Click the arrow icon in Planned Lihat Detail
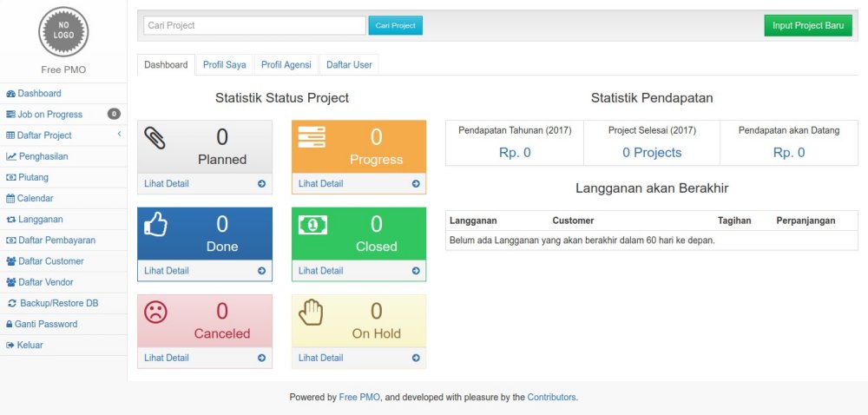Image resolution: width=868 pixels, height=415 pixels. coord(261,184)
